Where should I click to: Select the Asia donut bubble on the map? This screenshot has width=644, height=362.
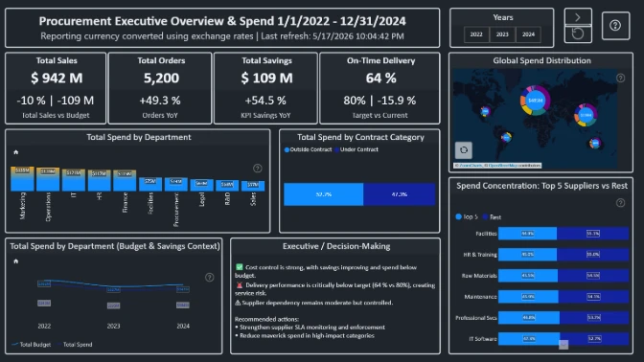[586, 115]
